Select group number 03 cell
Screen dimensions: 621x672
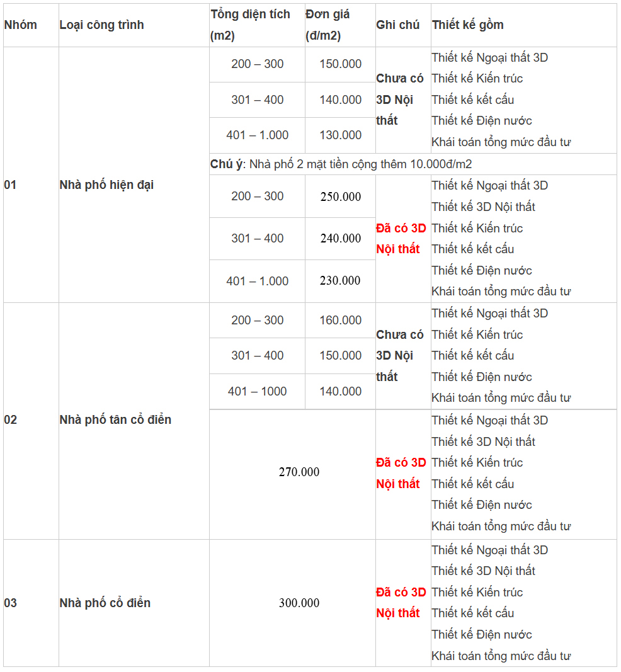pos(11,603)
